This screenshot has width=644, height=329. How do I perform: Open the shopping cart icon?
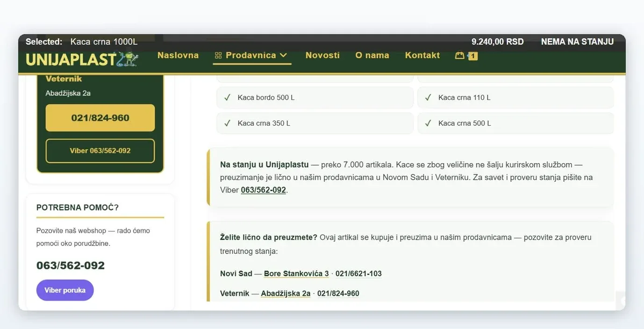coord(459,55)
